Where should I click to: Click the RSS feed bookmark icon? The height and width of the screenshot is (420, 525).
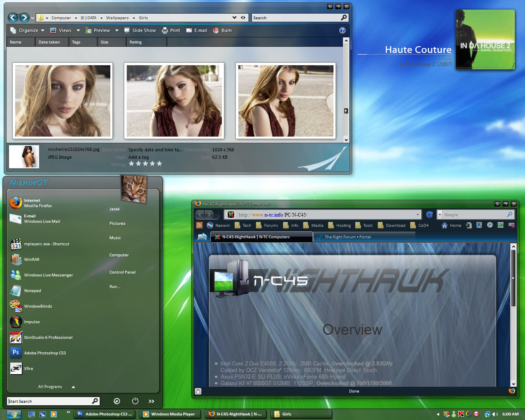199,225
